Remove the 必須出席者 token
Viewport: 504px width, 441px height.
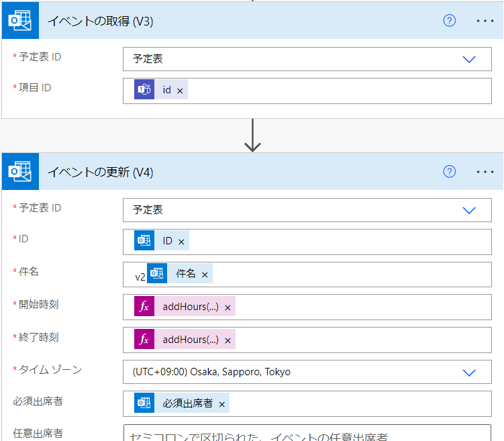221,404
